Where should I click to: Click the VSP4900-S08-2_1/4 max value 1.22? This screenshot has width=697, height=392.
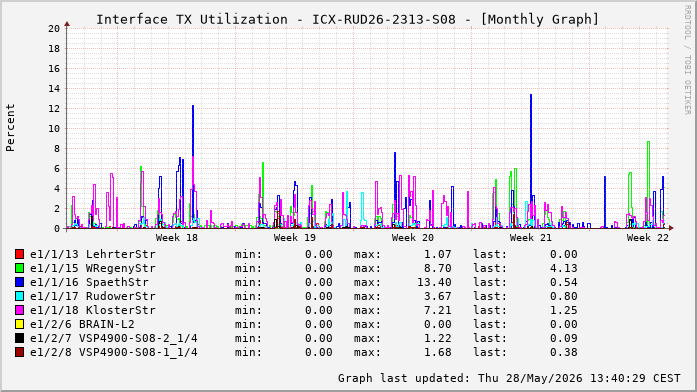click(437, 338)
